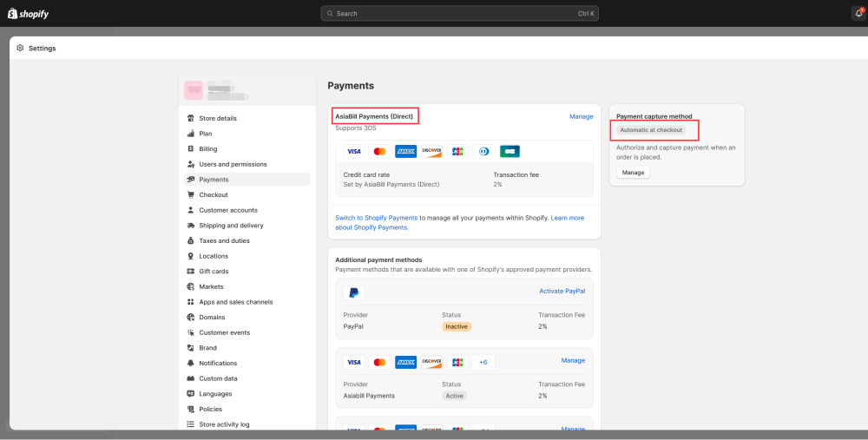This screenshot has height=440, width=868.
Task: Click the Discover icon in AsiaBill Direct card
Action: (x=431, y=151)
